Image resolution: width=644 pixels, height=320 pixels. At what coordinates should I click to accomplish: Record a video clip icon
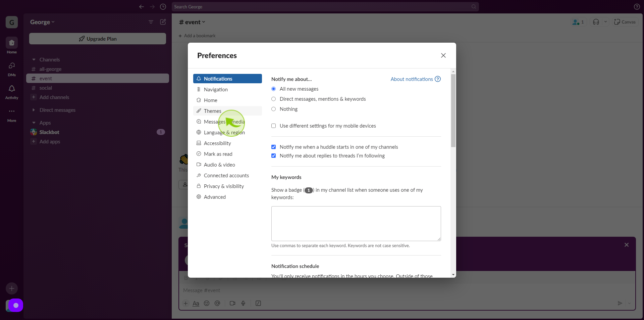(232, 303)
